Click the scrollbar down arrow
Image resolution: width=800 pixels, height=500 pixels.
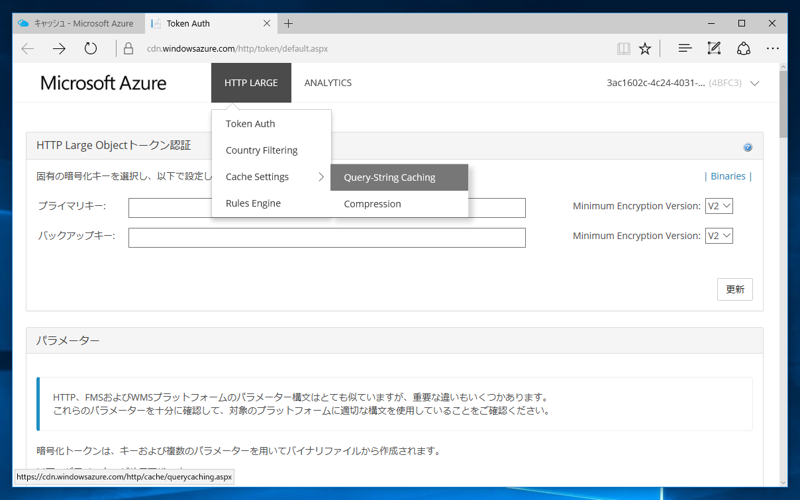pyautogui.click(x=783, y=482)
